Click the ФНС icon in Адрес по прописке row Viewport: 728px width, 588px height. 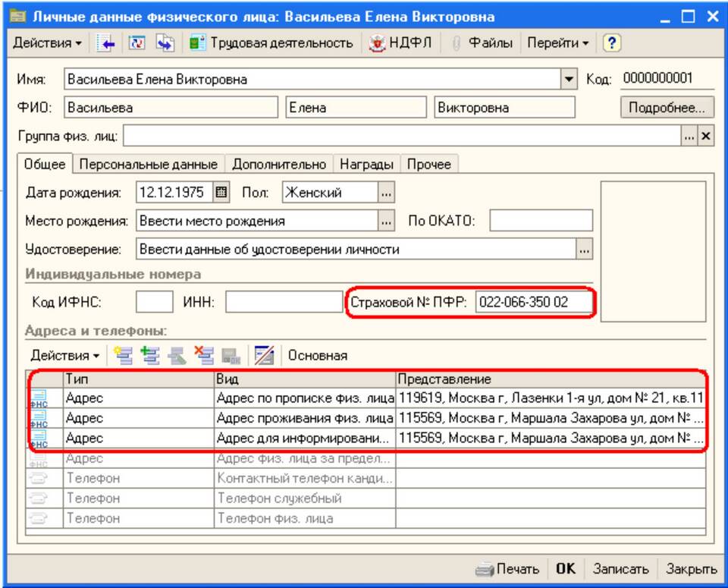39,398
